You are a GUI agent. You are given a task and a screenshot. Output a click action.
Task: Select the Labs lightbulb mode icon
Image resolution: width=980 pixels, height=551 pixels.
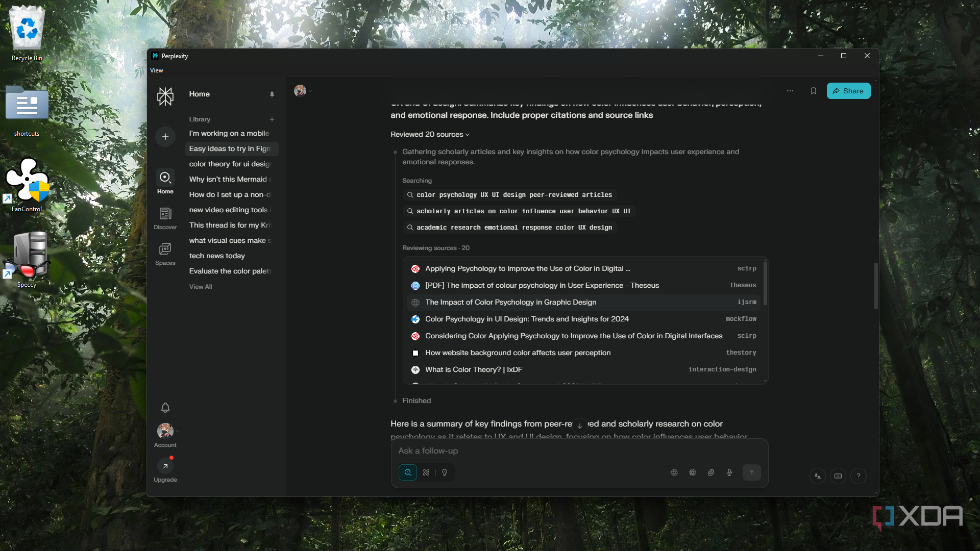point(445,472)
